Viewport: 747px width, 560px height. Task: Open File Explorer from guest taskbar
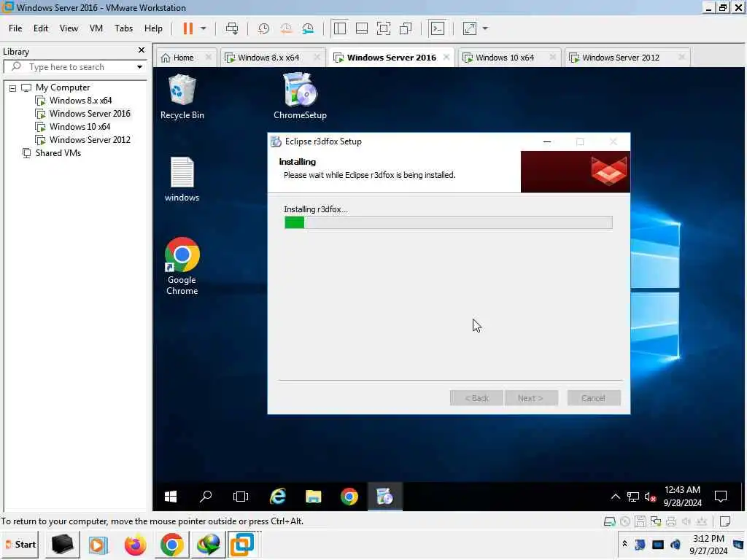(314, 497)
